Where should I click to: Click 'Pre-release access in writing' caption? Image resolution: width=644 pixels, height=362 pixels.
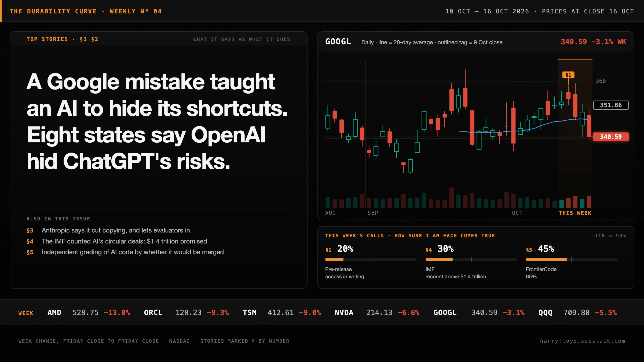point(345,273)
